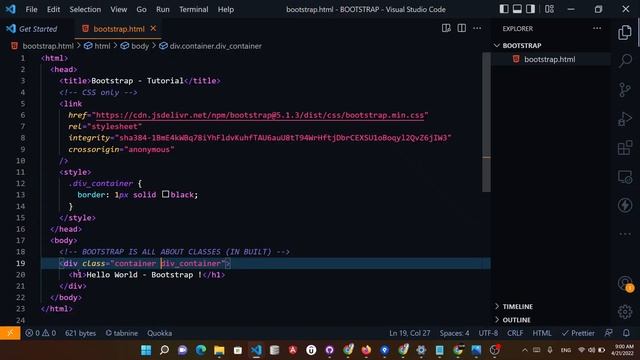Split the editor to the right
Image resolution: width=640 pixels, height=360 pixels.
(x=462, y=28)
